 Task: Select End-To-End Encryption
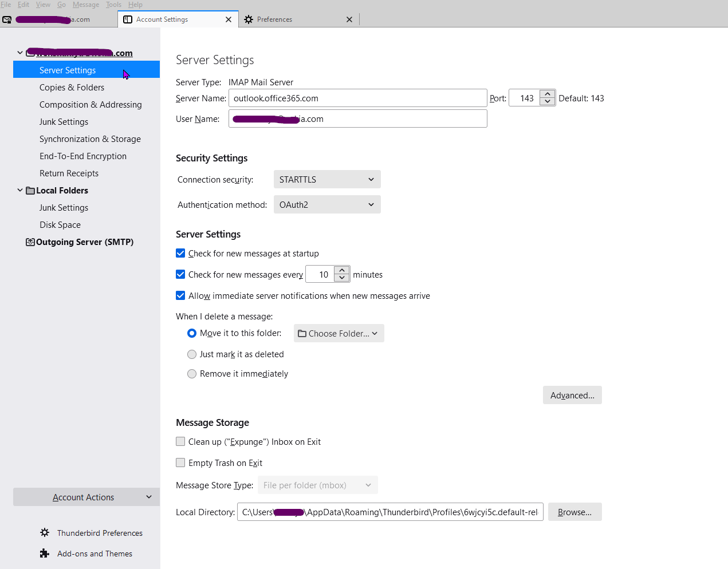86,156
